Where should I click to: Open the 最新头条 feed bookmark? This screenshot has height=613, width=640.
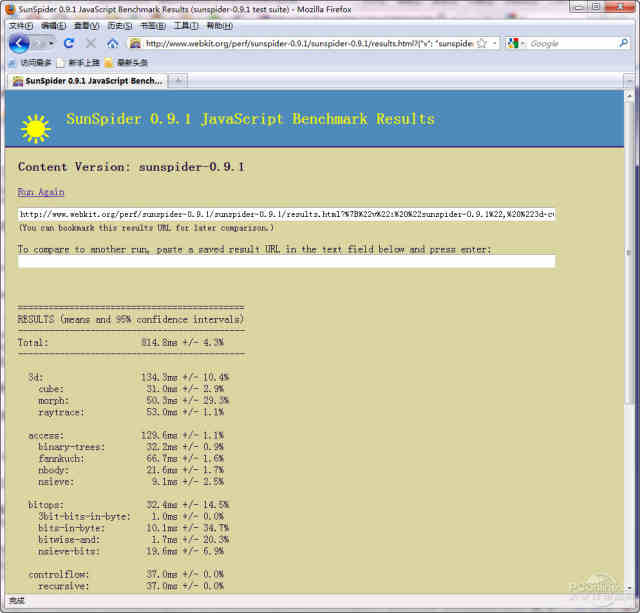(126, 63)
